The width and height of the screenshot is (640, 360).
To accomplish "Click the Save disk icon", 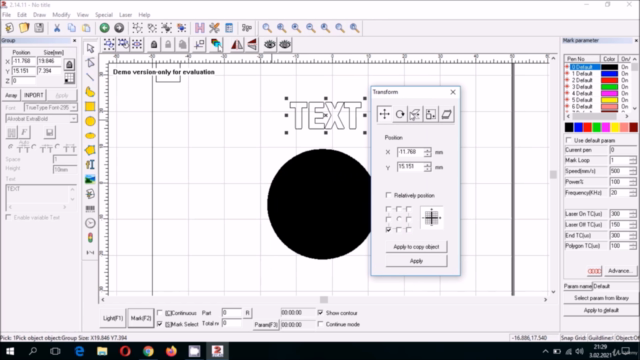I will [39, 28].
